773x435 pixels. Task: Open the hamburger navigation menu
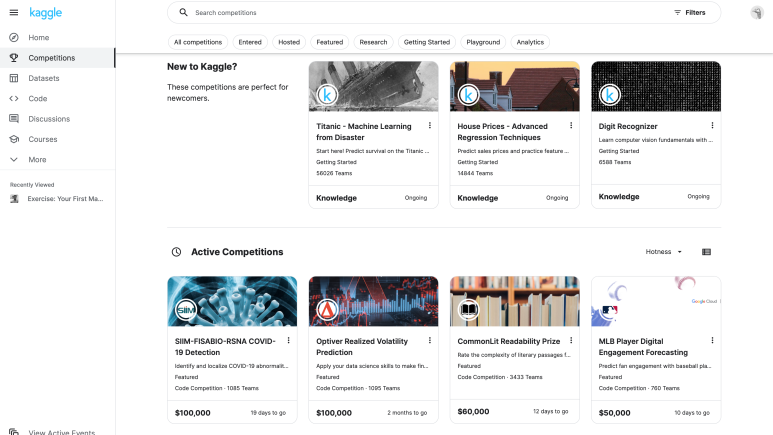tap(14, 12)
